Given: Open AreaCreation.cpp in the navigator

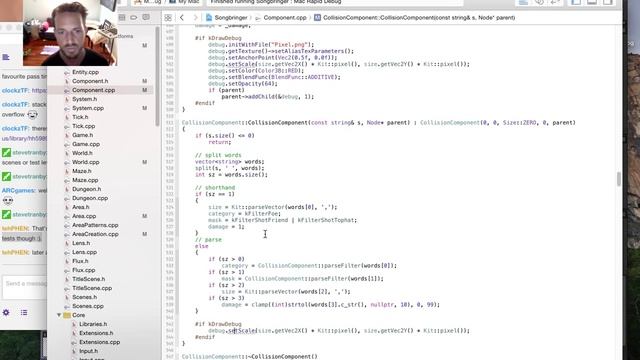Looking at the screenshot, I should 95,234.
